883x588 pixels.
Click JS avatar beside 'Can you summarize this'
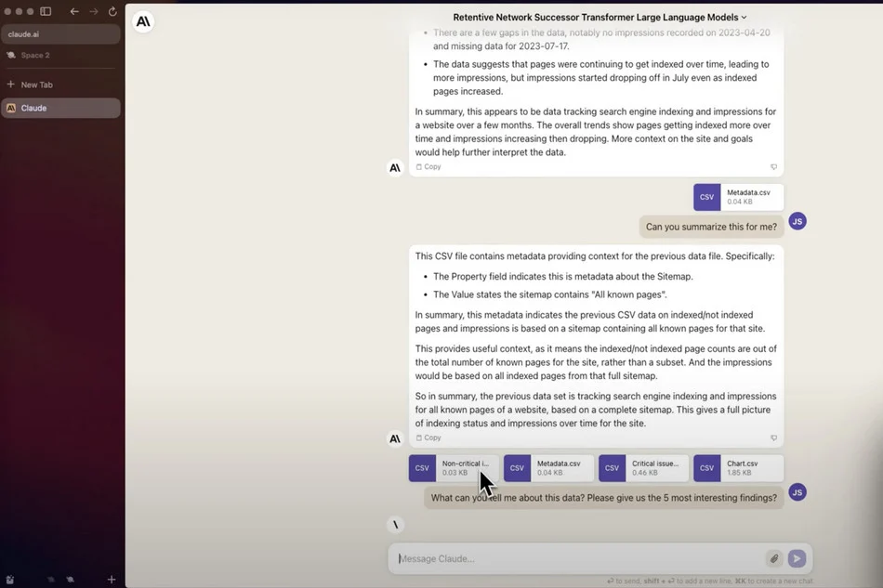point(797,221)
